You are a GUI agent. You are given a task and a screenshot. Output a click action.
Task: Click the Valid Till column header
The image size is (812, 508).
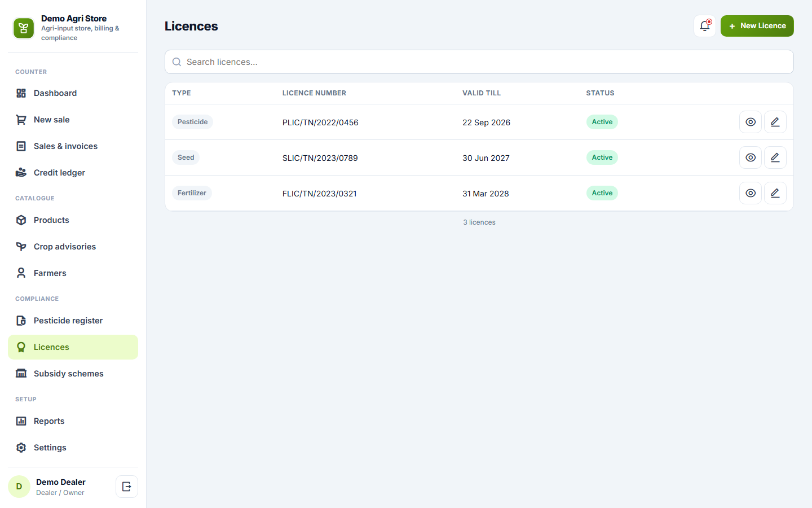[x=482, y=93]
